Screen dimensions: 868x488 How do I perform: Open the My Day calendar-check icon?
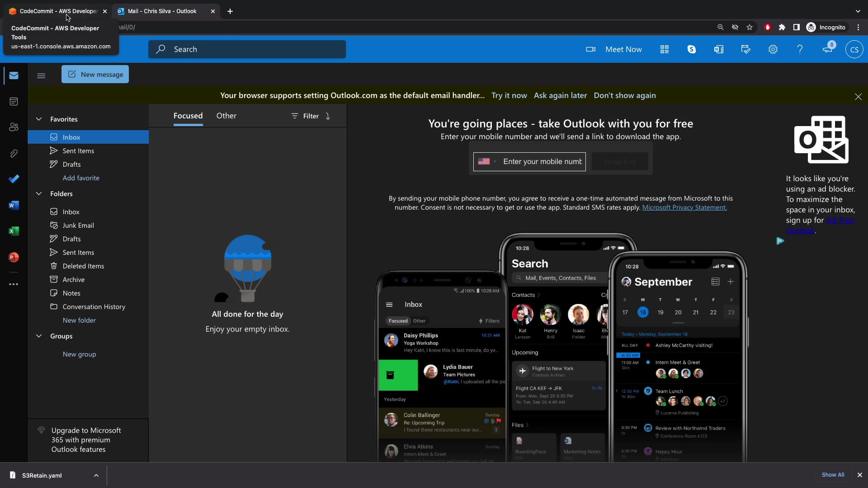tap(745, 49)
